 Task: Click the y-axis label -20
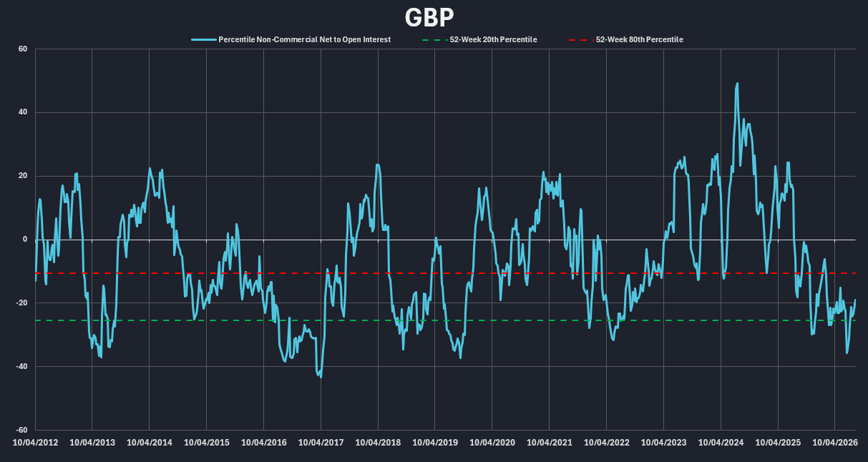[21, 303]
